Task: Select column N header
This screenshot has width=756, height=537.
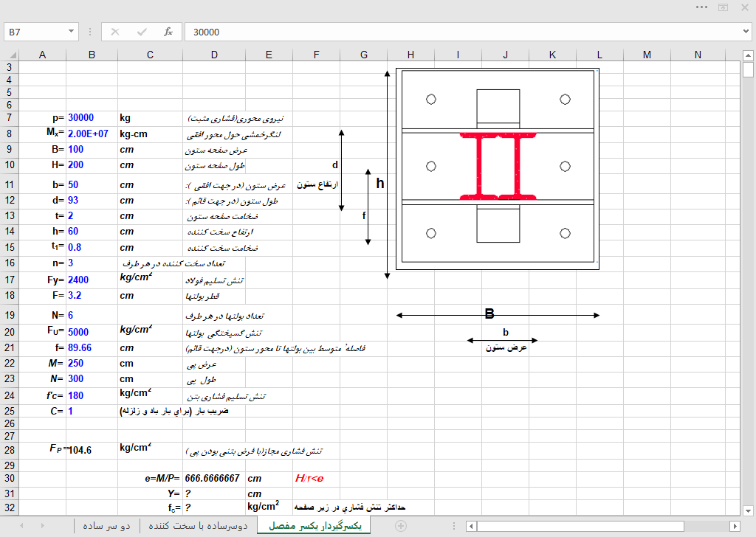Action: coord(698,55)
